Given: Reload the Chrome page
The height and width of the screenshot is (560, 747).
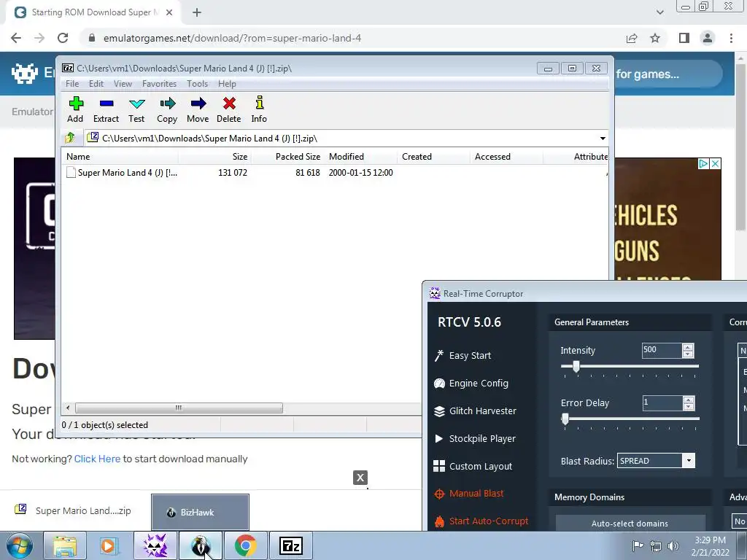Looking at the screenshot, I should tap(63, 38).
